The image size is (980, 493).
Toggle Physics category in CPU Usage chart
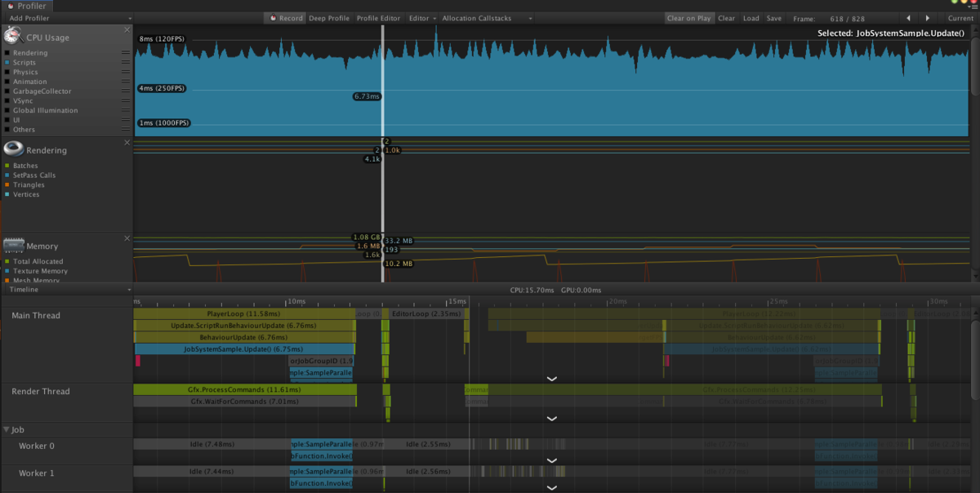7,73
